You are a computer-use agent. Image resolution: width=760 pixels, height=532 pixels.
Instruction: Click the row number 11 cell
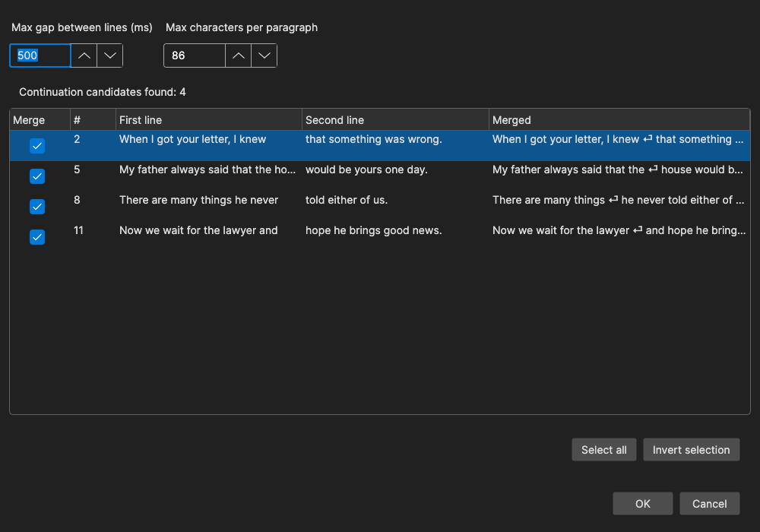(78, 230)
